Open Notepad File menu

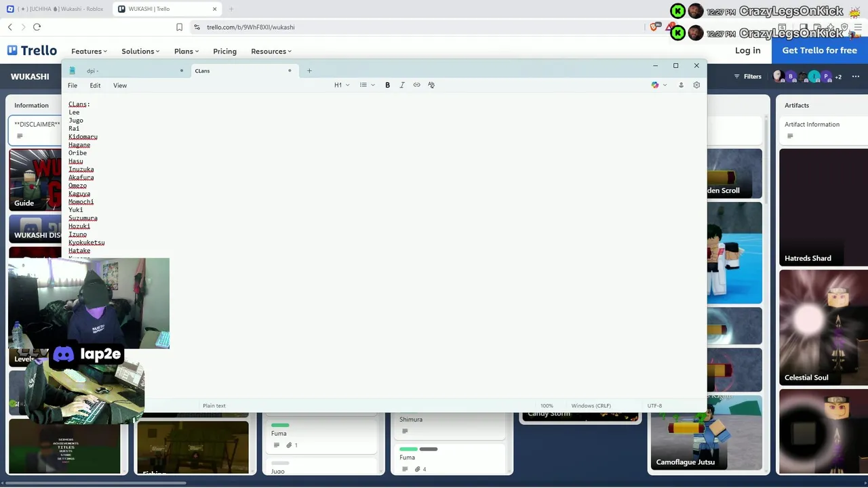[x=73, y=85]
